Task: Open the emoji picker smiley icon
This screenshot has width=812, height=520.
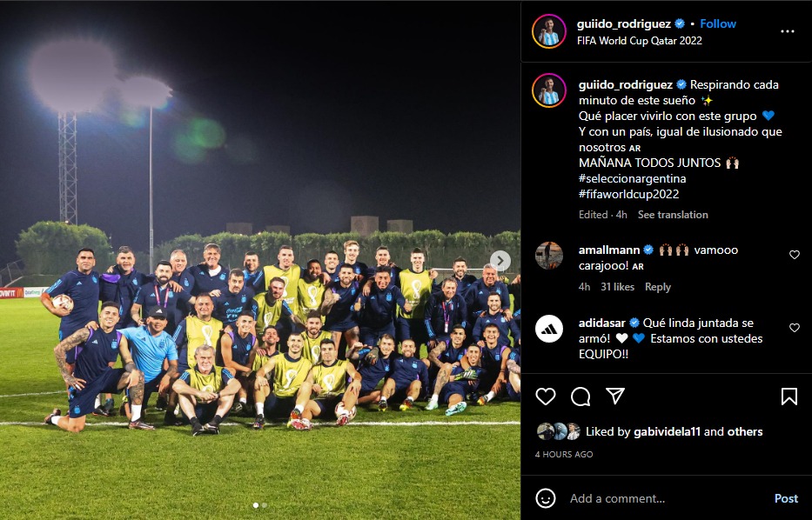Action: (x=546, y=498)
